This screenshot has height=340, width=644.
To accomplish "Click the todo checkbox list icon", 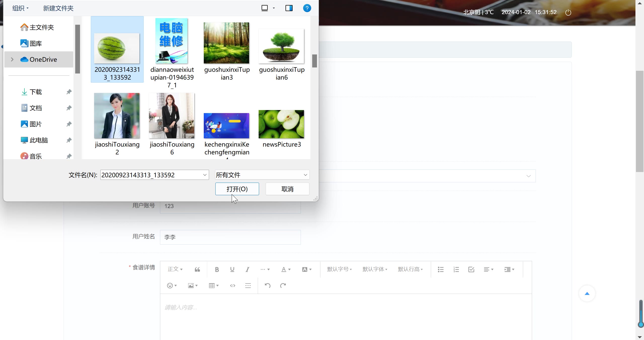I will (x=471, y=269).
